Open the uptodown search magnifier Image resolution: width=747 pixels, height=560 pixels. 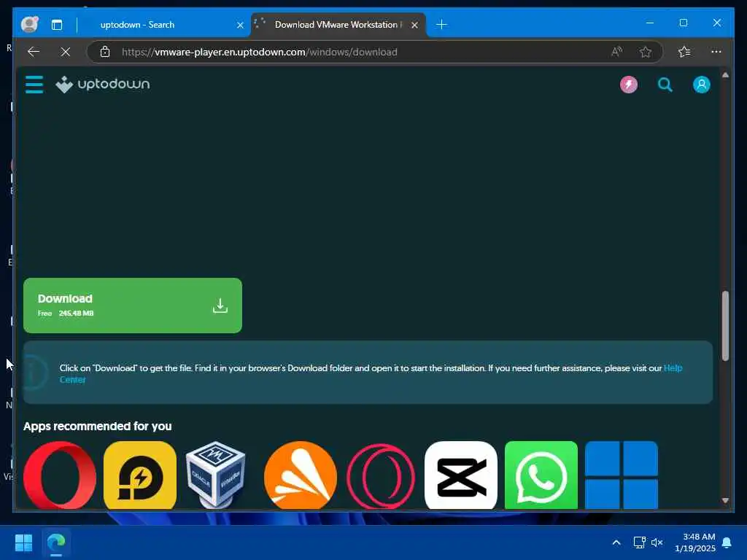(x=665, y=85)
